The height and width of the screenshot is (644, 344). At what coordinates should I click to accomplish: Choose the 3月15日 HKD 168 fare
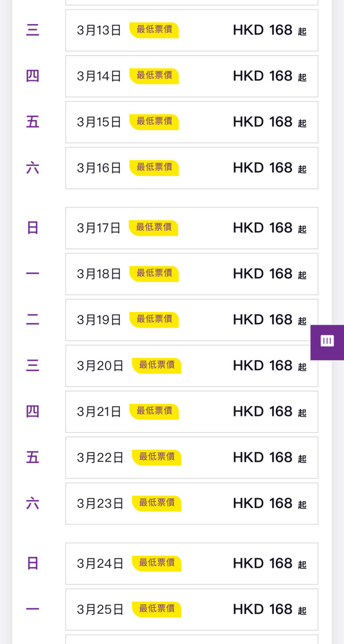[191, 122]
